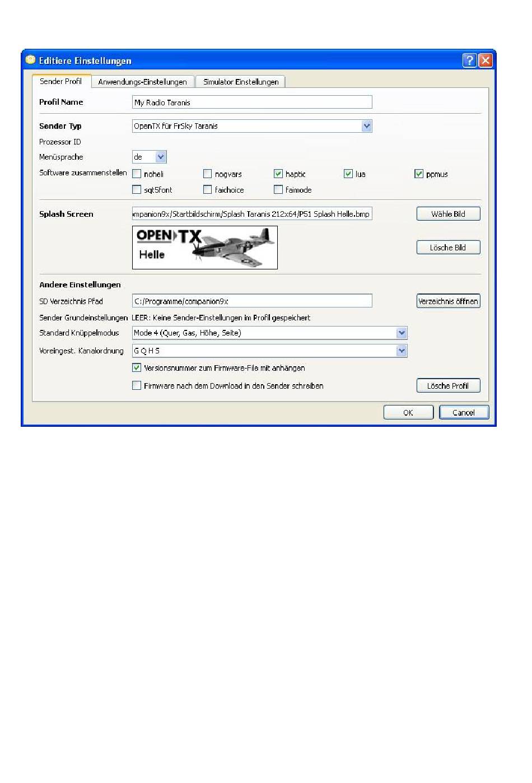Switch to the Sender Profil tab
Image resolution: width=532 pixels, height=783 pixels.
61,81
